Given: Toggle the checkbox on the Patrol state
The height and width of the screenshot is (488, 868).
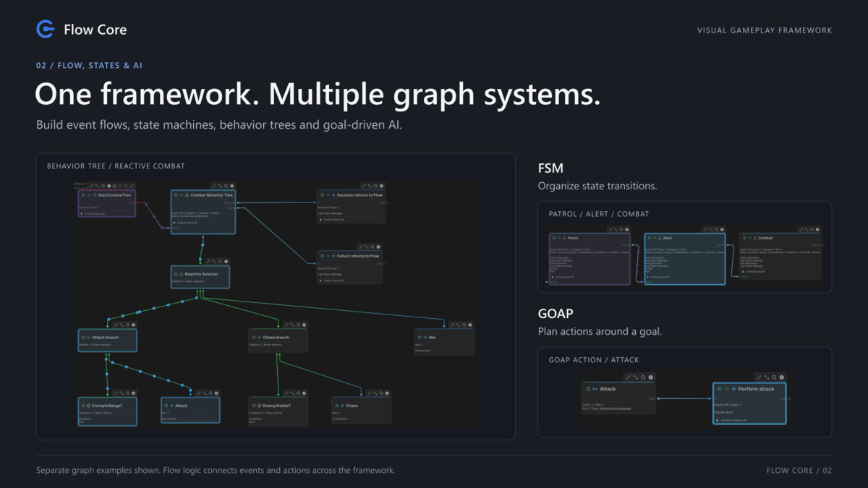Looking at the screenshot, I should 554,238.
